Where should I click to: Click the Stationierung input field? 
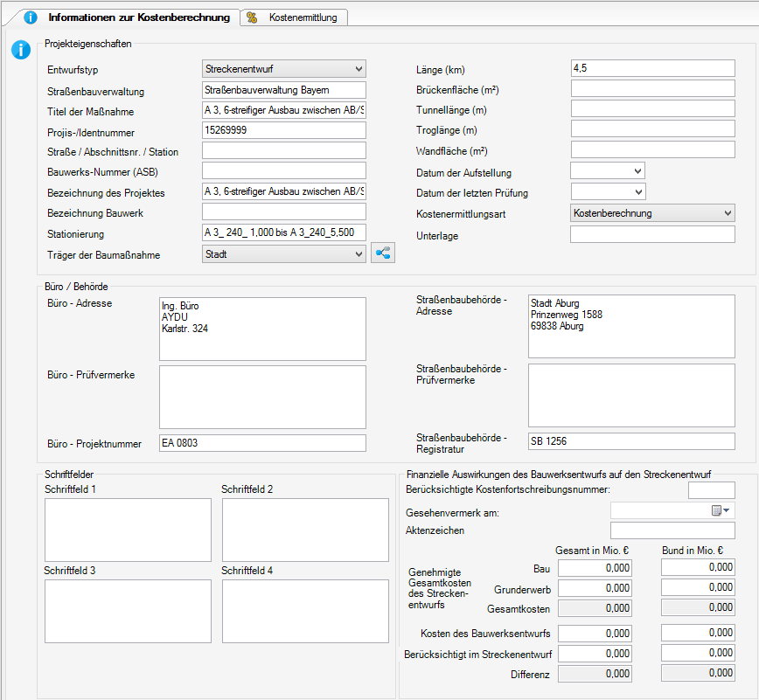click(x=283, y=232)
